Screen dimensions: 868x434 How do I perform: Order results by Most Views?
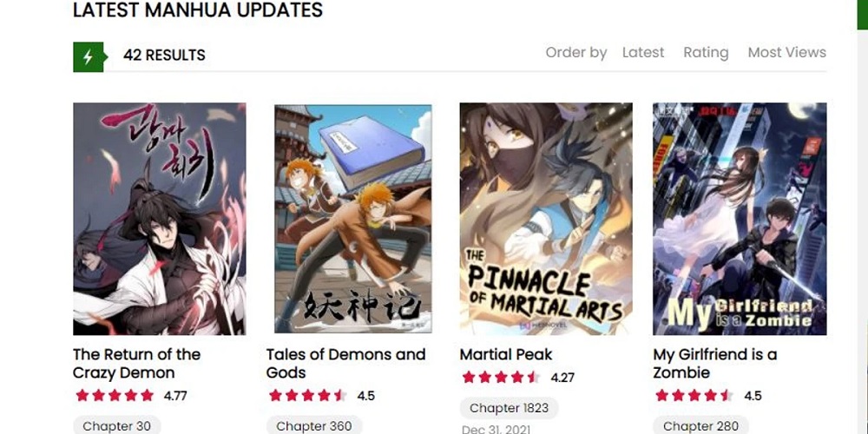click(x=786, y=53)
